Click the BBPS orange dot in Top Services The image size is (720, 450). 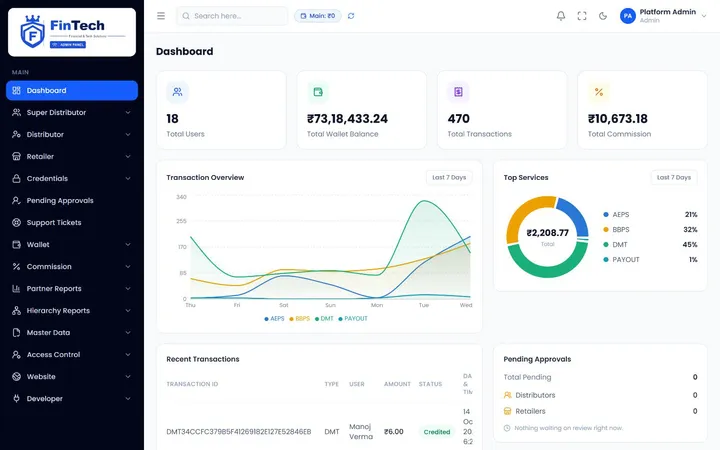pyautogui.click(x=606, y=230)
